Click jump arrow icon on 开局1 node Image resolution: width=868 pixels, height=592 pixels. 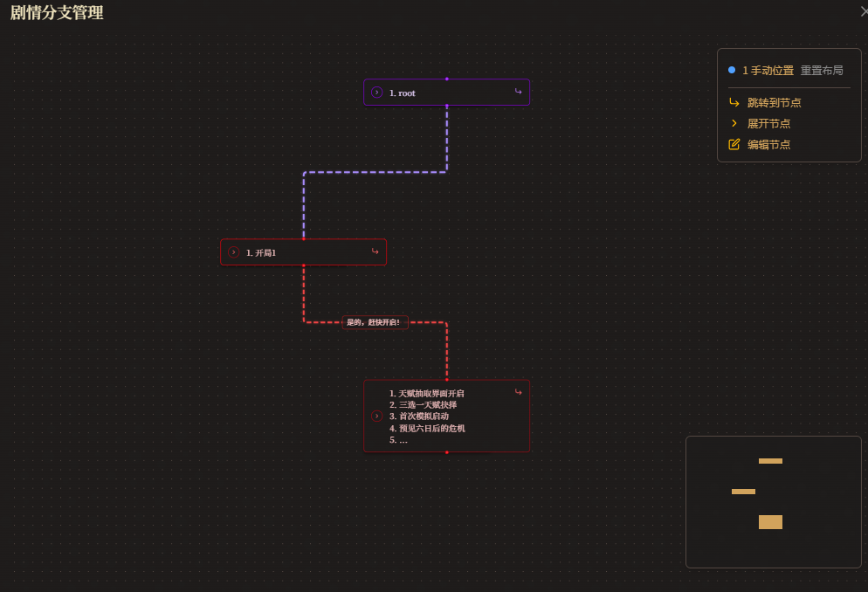point(375,251)
